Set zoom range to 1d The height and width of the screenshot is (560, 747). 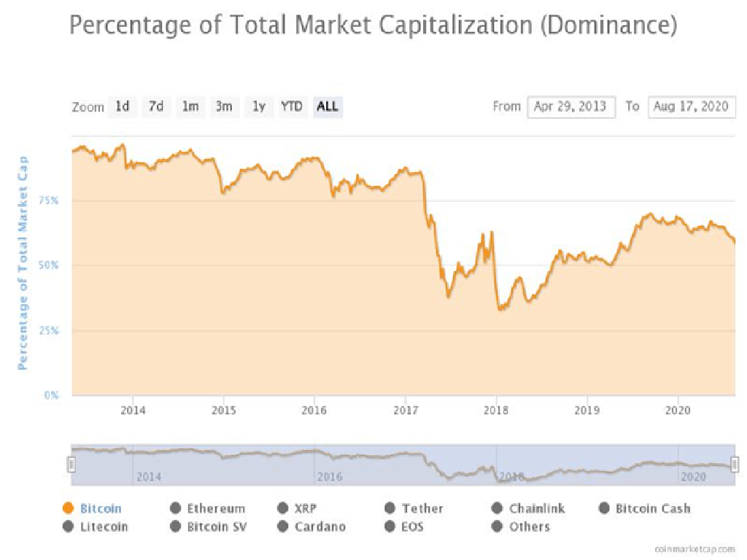(123, 106)
